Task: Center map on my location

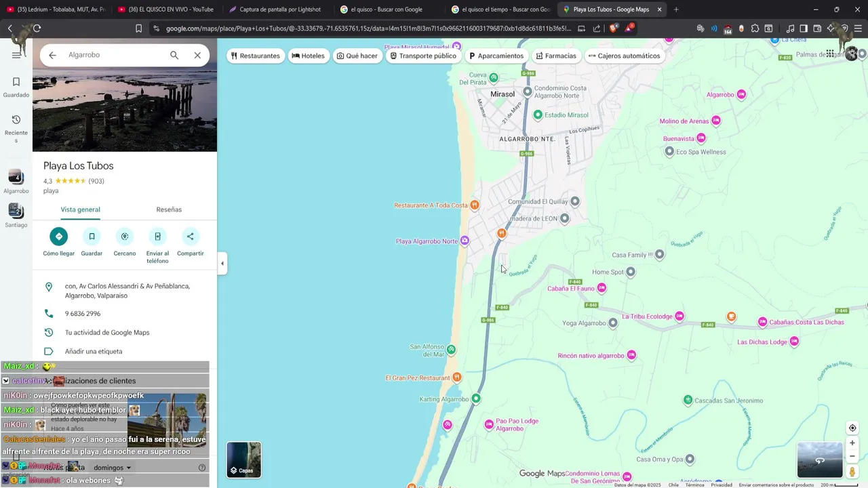Action: (x=852, y=428)
